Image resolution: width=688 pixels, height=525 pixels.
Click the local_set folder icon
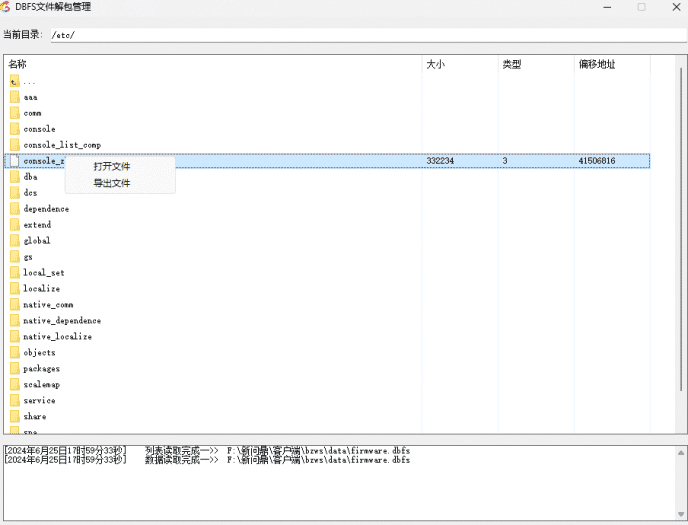pyautogui.click(x=14, y=272)
